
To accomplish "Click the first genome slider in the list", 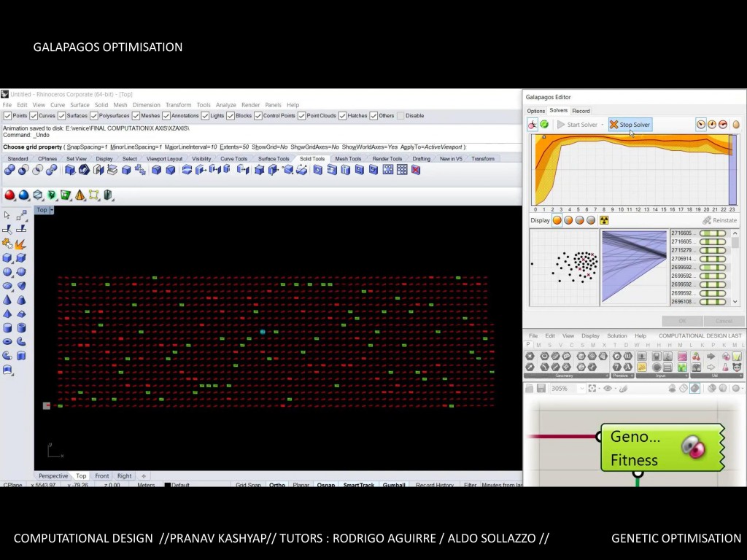I will tap(713, 233).
